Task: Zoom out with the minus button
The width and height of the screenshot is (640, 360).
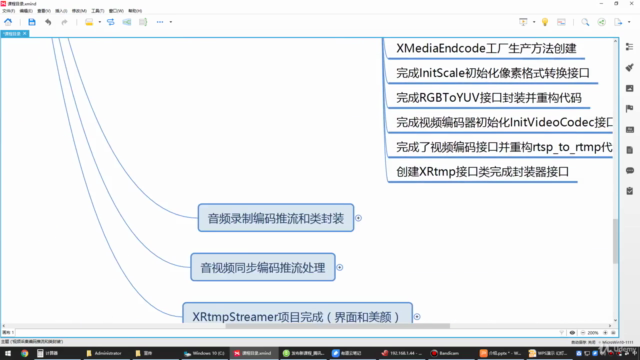Action: [582, 333]
